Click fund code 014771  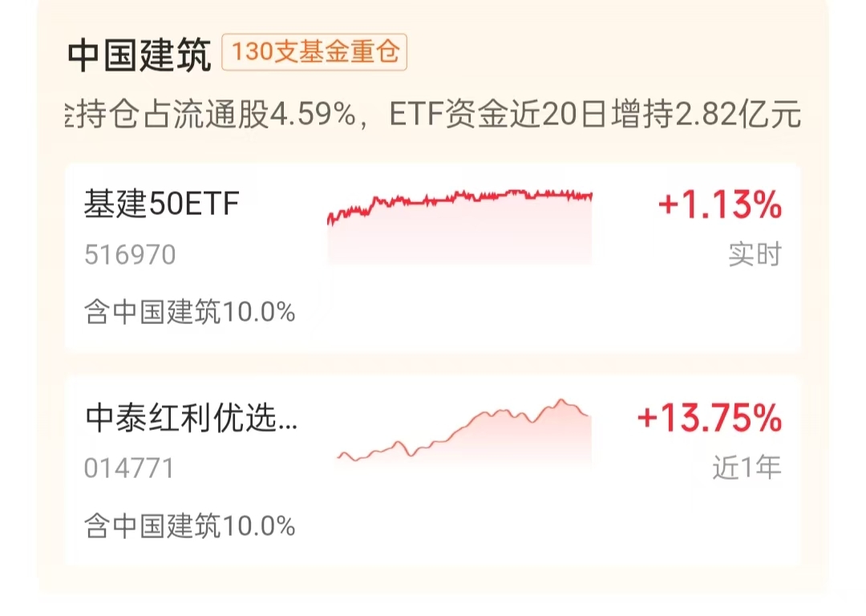[x=128, y=468]
